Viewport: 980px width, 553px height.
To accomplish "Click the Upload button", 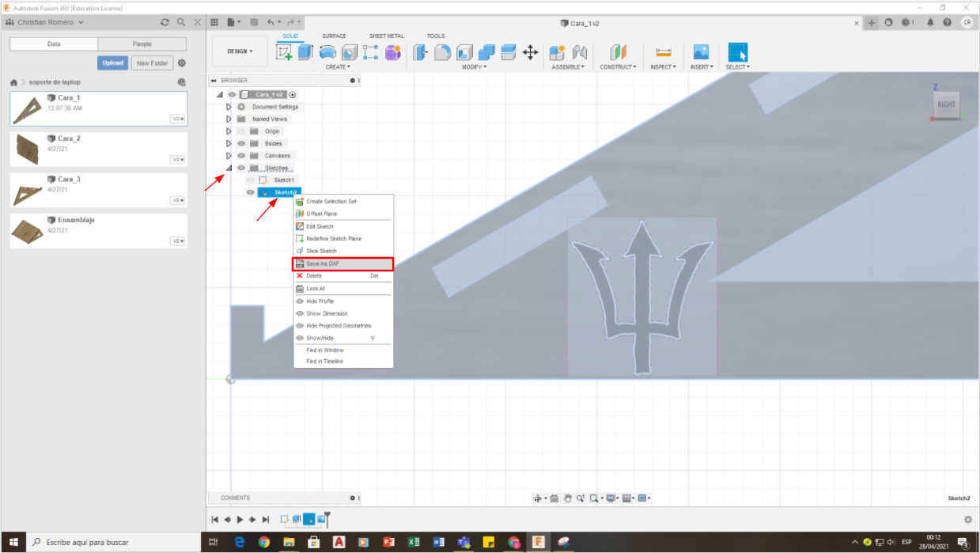I will coord(113,63).
